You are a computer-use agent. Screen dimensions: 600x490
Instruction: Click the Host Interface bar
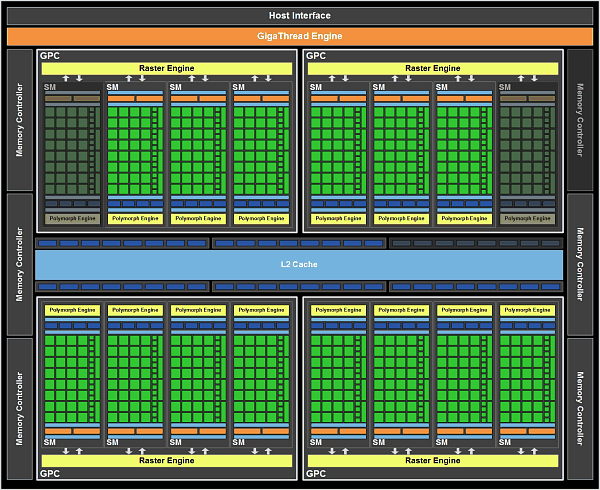300,16
